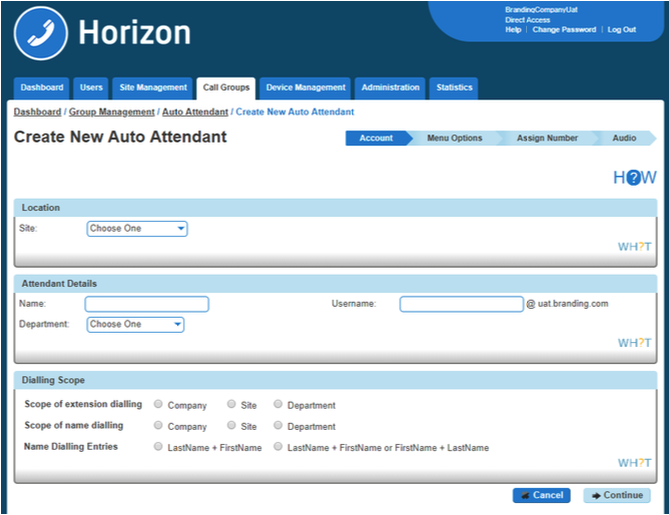Click the @ uat.branding.com domain text
Screen dimensions: 669x515
click(567, 304)
